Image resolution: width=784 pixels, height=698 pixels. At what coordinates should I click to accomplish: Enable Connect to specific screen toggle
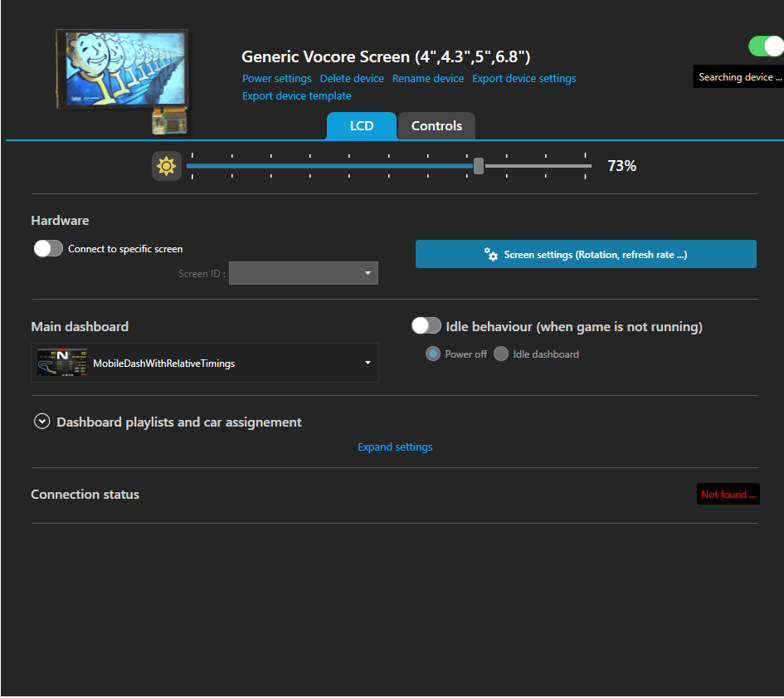tap(48, 248)
